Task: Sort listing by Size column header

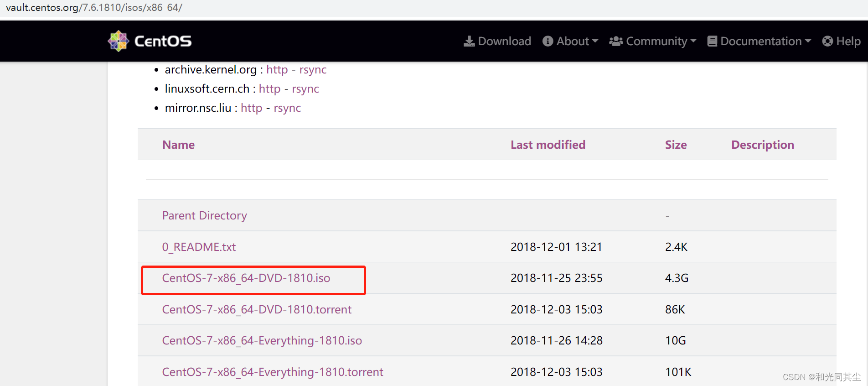Action: 676,145
